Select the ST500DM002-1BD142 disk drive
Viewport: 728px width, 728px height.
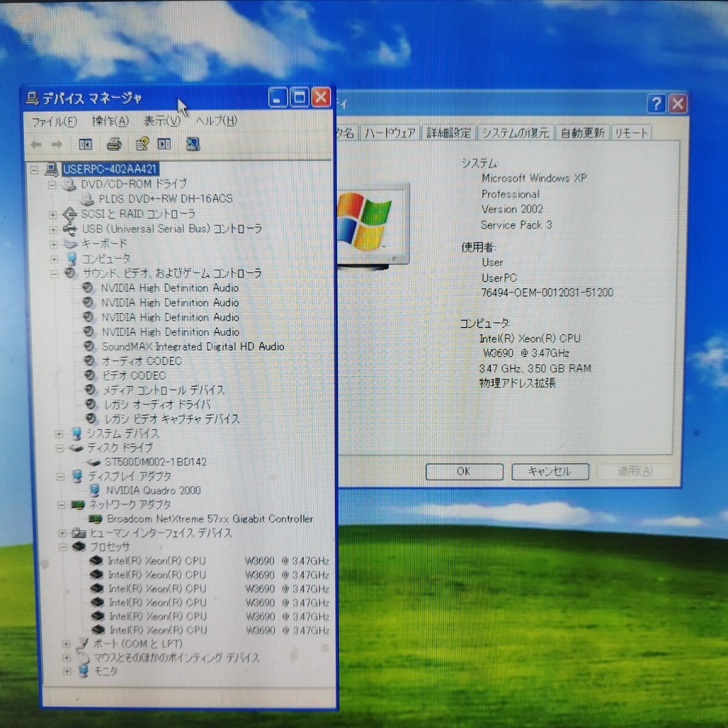[x=156, y=462]
